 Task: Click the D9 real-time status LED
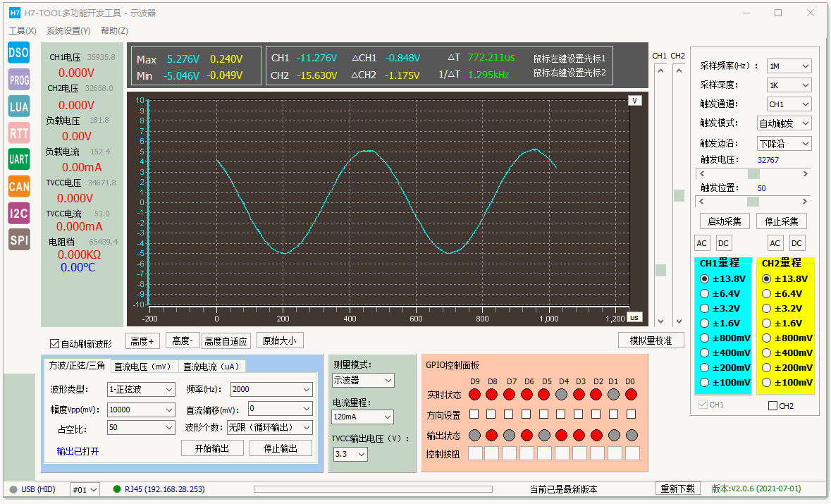tap(475, 394)
